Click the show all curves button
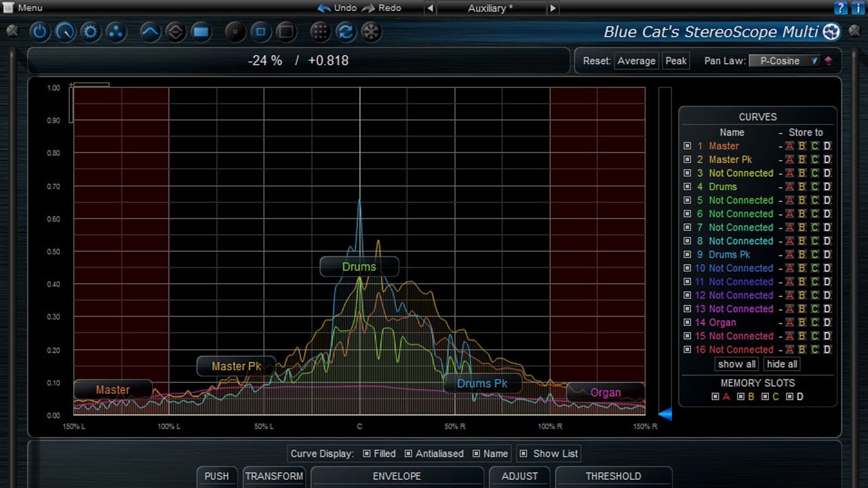 click(x=737, y=364)
